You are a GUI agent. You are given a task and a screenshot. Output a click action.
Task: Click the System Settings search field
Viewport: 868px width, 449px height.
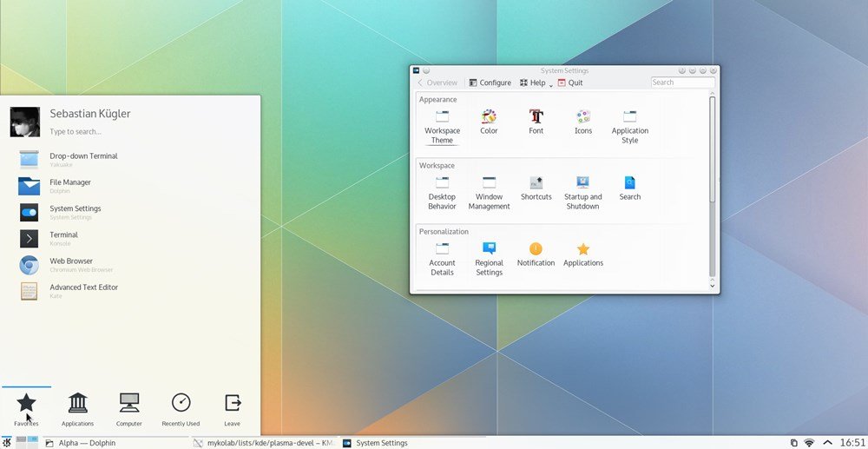[683, 83]
